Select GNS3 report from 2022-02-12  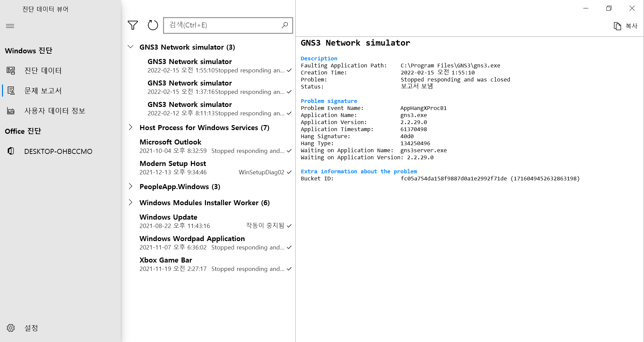click(219, 109)
